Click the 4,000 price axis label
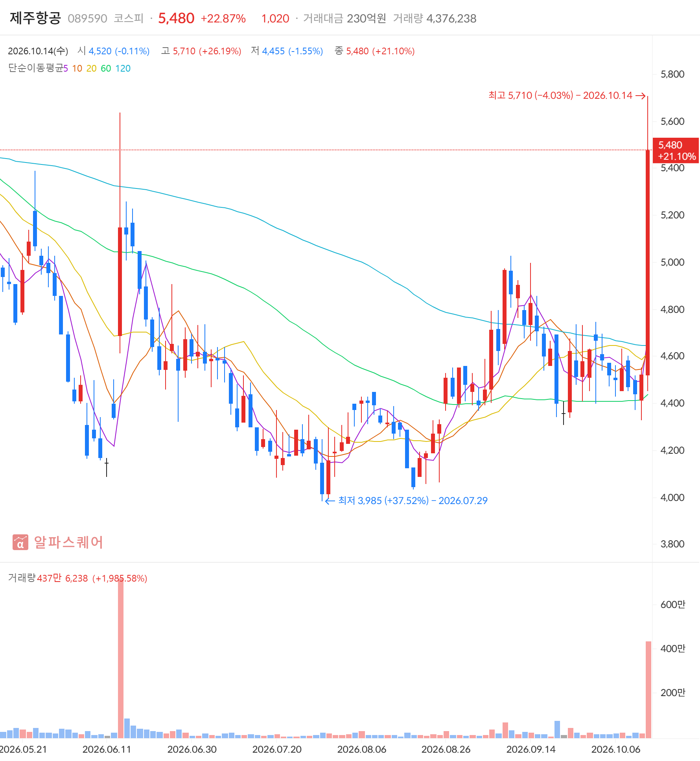Viewport: 700px width, 761px height. pos(672,498)
